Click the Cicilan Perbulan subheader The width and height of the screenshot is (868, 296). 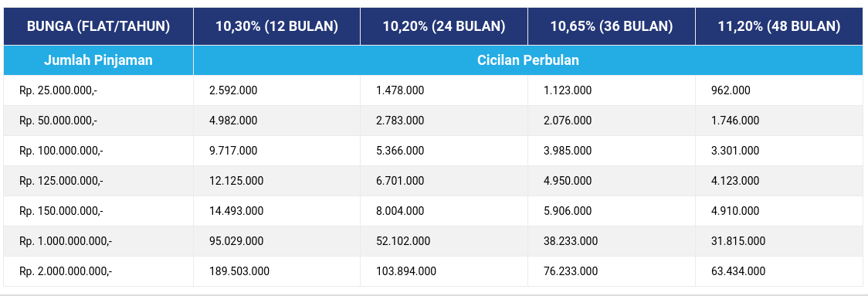tap(528, 60)
